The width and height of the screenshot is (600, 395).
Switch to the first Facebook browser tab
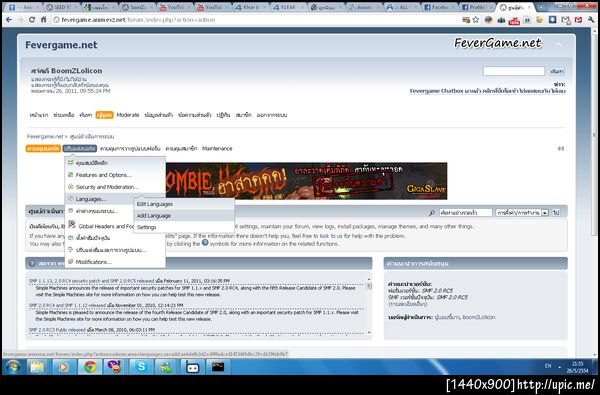coord(439,7)
